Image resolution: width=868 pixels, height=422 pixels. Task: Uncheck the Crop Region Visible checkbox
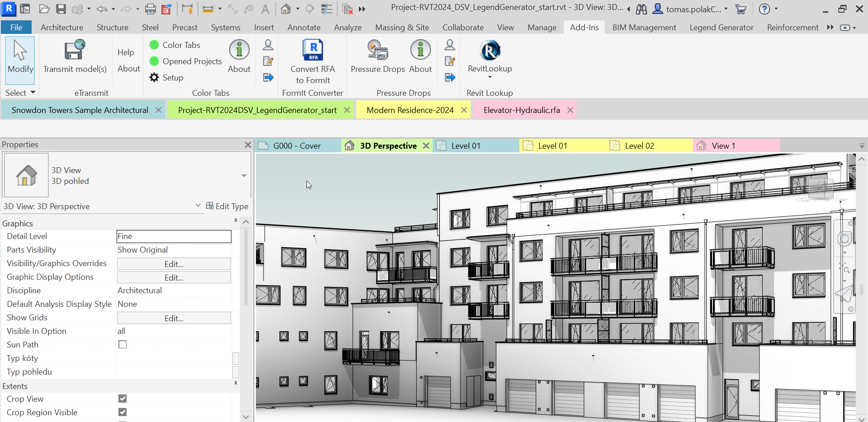pyautogui.click(x=123, y=412)
